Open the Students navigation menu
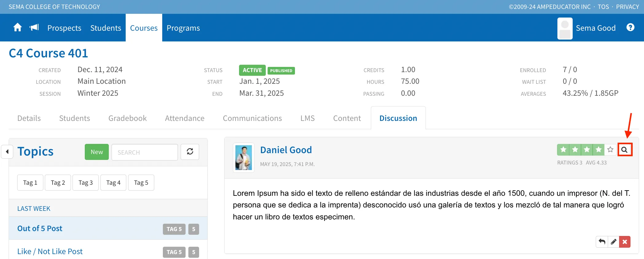The image size is (644, 259). 106,28
